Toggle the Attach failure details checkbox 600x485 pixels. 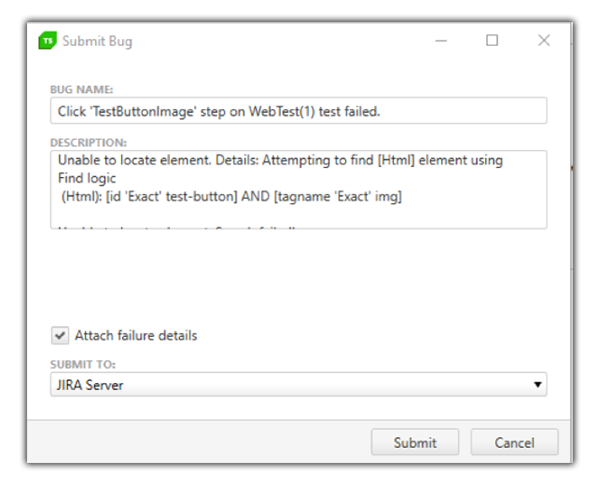click(x=60, y=336)
